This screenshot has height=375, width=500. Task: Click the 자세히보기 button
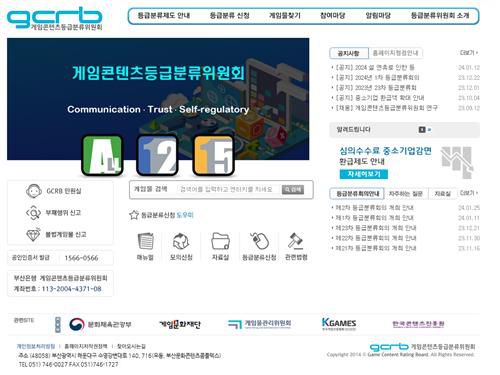pos(364,174)
